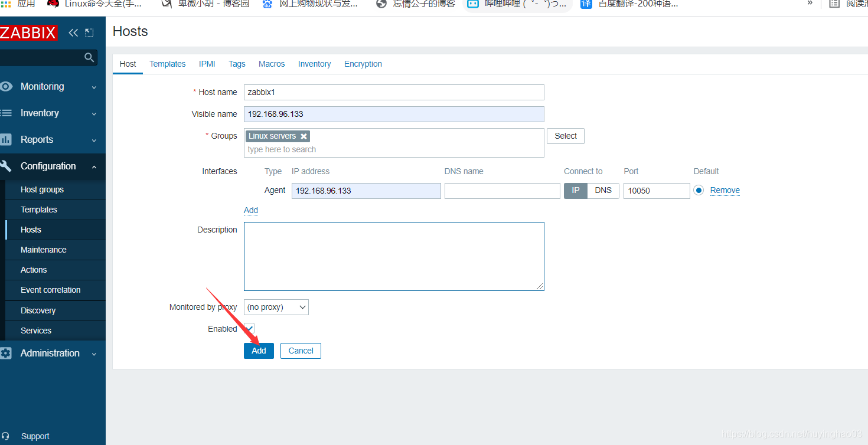The height and width of the screenshot is (445, 868).
Task: Click the Description text area
Action: coord(394,256)
